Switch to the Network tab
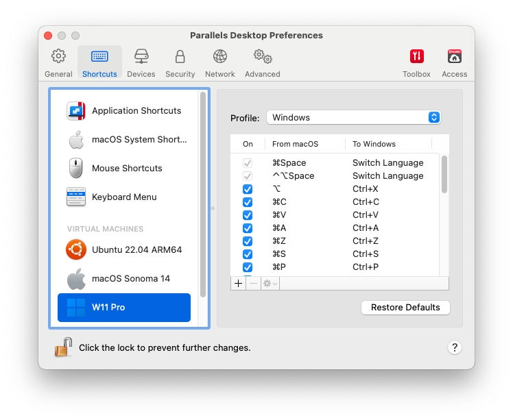This screenshot has height=420, width=513. click(219, 62)
